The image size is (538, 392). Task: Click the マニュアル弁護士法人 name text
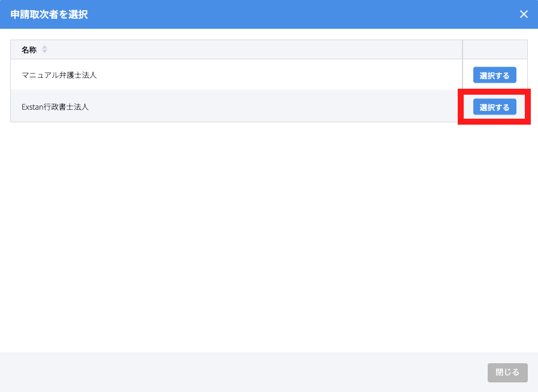59,76
